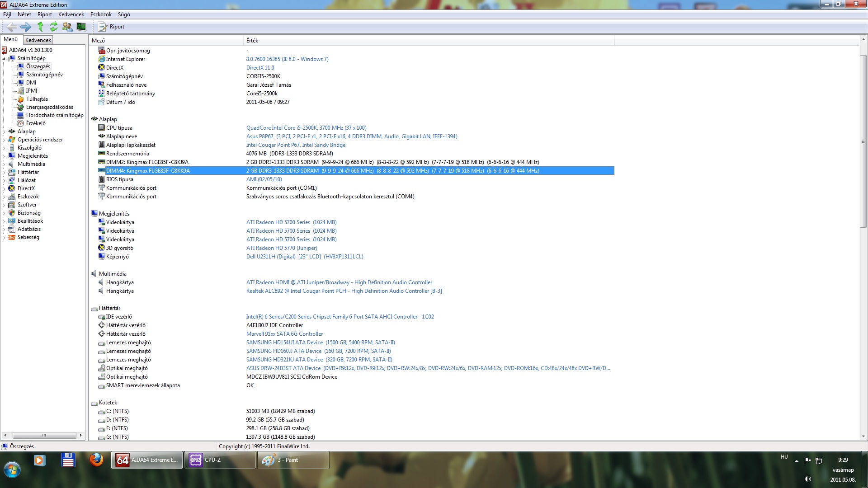Open Intel Cougar Point P67 chipset link
The image size is (868, 488).
296,145
